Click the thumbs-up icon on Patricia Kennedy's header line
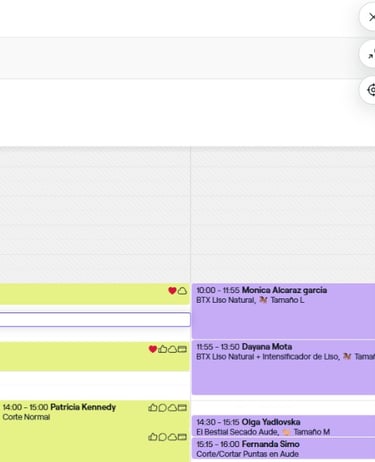Screen dimensions: 375x462 [x=152, y=407]
